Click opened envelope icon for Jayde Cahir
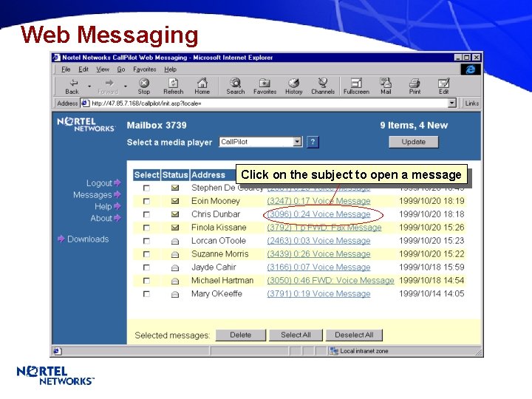Image resolution: width=532 pixels, height=399 pixels. (x=175, y=267)
